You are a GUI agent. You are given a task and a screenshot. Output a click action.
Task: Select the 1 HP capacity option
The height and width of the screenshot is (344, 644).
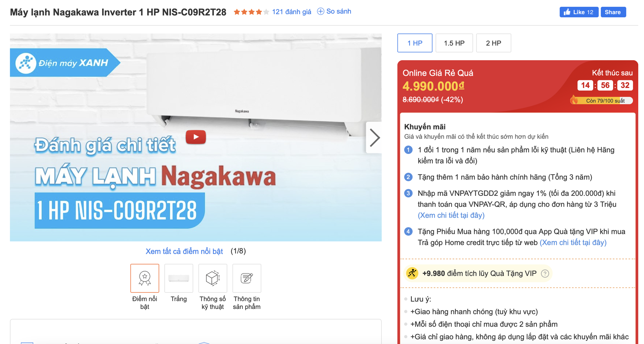click(415, 43)
